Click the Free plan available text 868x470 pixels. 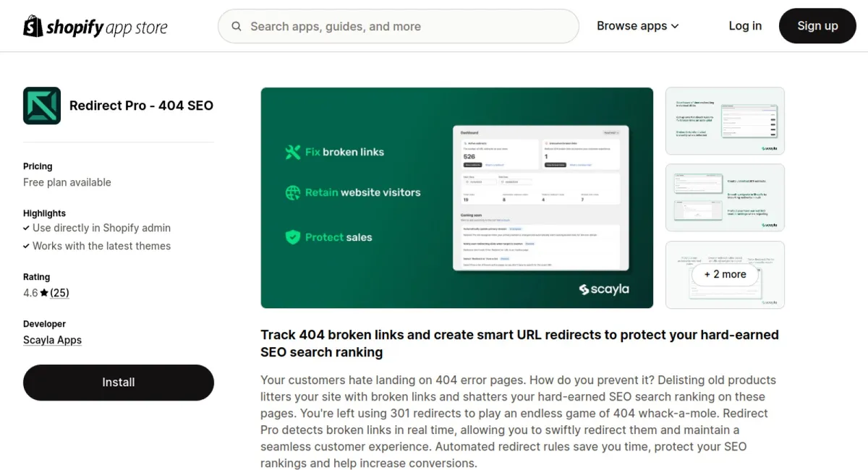67,182
